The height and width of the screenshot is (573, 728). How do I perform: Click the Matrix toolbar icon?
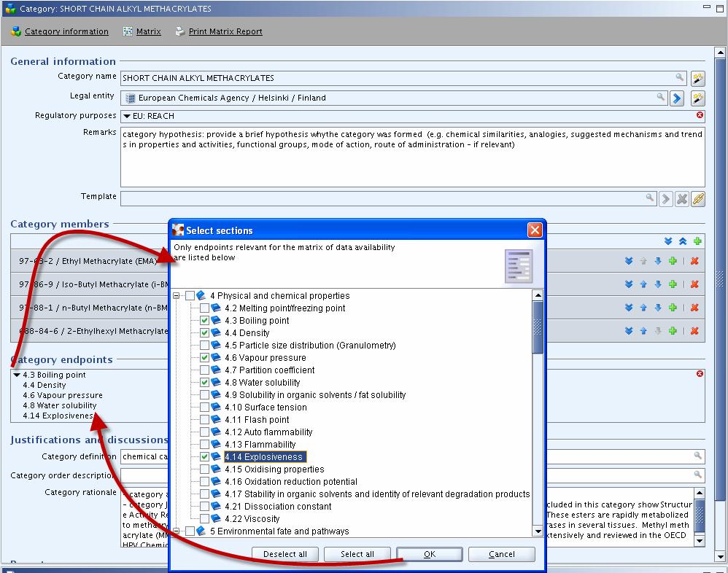128,31
